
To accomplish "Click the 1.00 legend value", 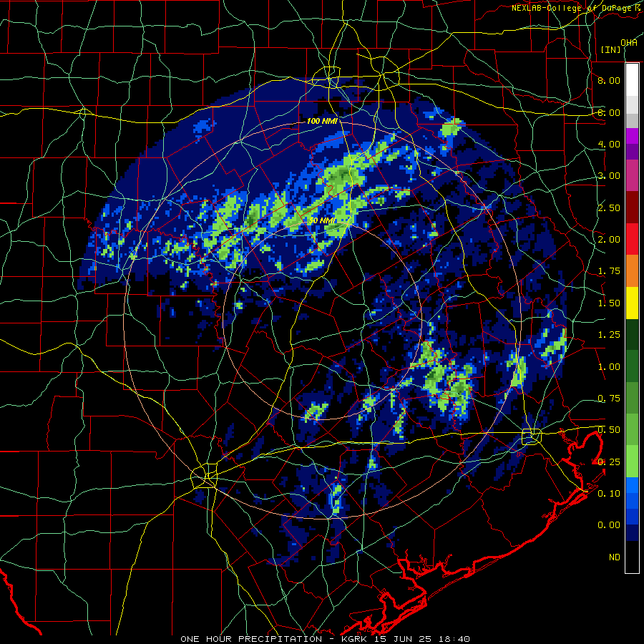I will pos(609,367).
